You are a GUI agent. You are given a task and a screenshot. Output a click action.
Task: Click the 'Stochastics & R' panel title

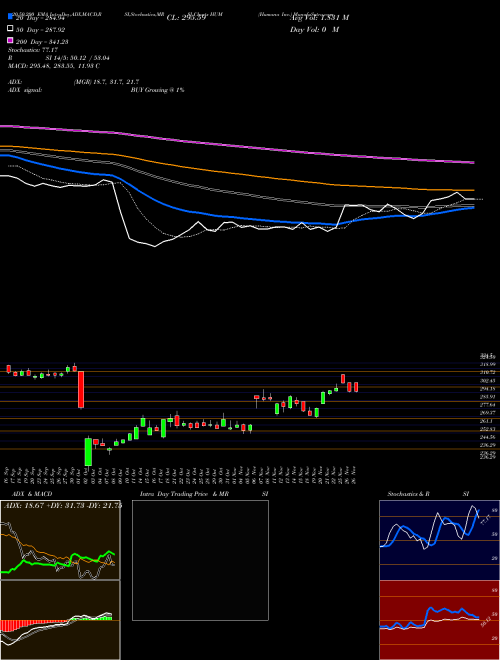tap(409, 494)
